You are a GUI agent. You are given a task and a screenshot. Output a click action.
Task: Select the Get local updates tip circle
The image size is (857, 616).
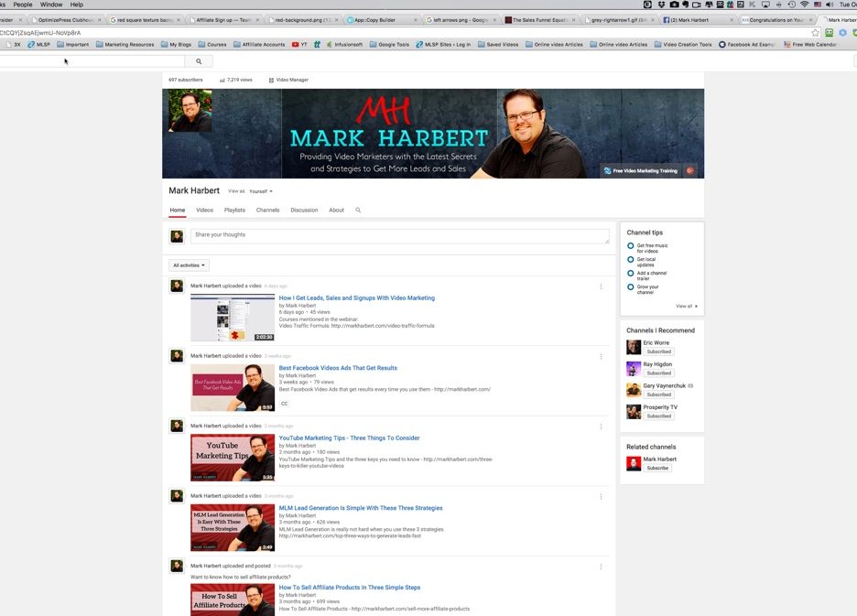click(630, 260)
